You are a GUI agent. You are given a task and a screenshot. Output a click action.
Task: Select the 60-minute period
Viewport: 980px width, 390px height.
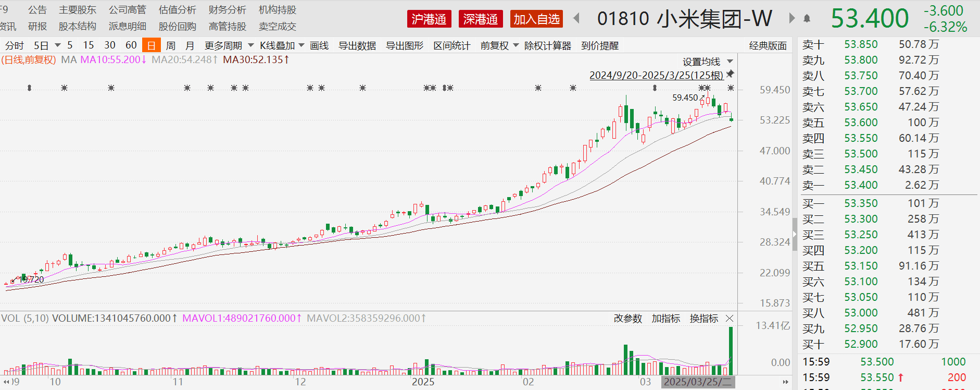tap(131, 45)
